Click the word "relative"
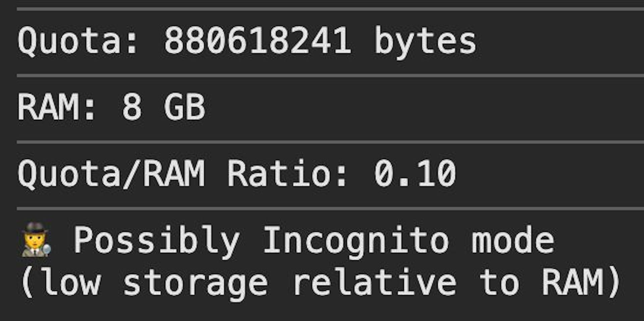644x321 pixels. click(x=375, y=282)
